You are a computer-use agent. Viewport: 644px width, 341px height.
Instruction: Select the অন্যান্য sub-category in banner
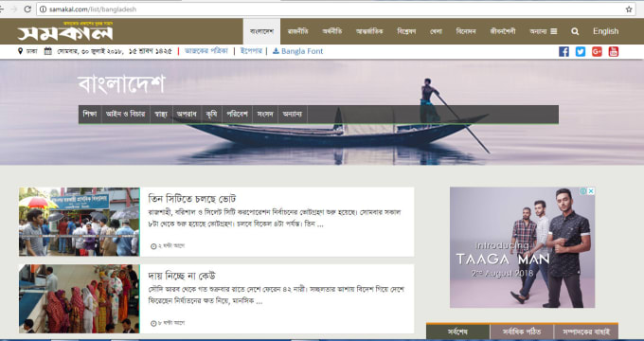click(293, 115)
